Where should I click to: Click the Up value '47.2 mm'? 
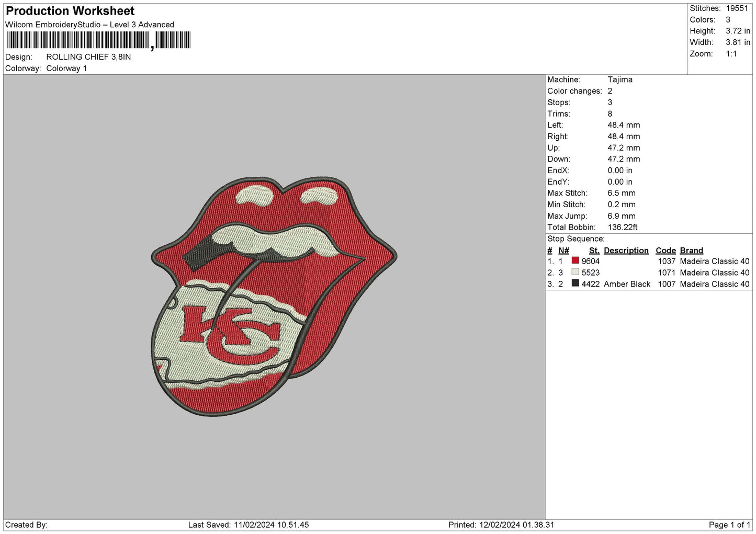coord(624,148)
